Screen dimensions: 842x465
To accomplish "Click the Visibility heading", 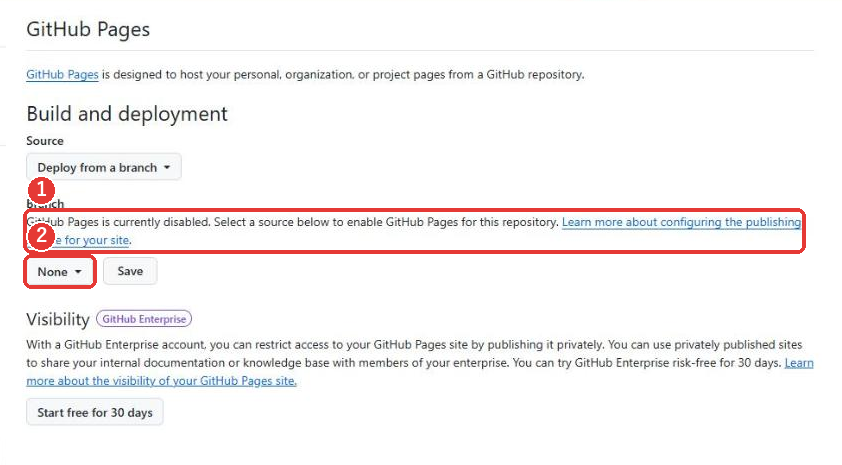I will point(58,319).
